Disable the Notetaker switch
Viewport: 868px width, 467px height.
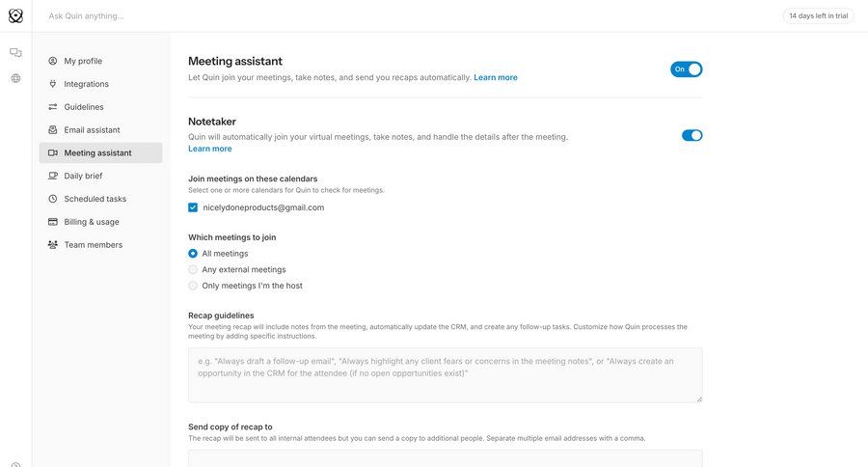coord(692,135)
